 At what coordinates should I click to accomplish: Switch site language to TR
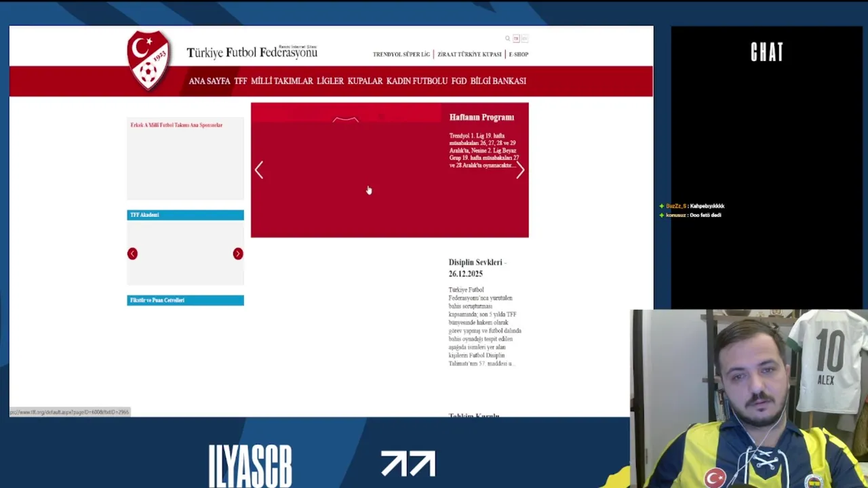pyautogui.click(x=516, y=39)
